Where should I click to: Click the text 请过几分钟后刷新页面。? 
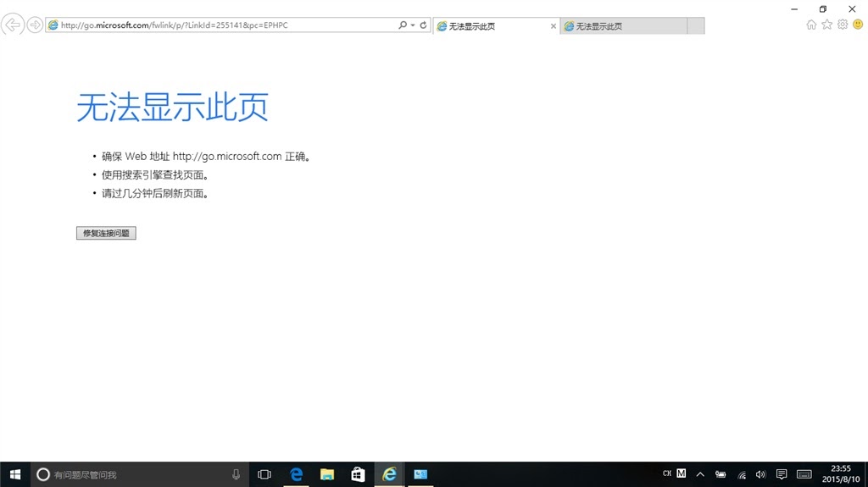[156, 194]
